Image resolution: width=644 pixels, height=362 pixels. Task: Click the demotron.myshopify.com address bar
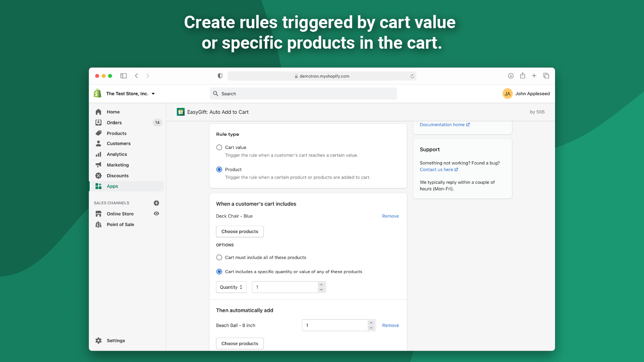(322, 76)
